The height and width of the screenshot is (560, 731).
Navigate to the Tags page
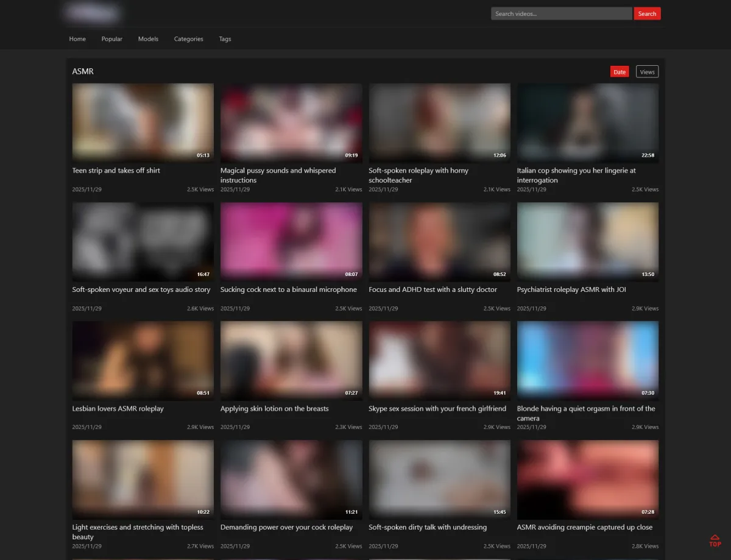point(225,39)
